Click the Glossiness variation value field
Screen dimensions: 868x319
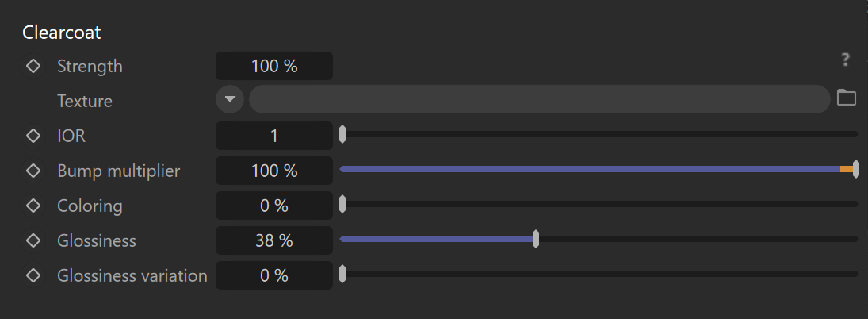pos(274,275)
